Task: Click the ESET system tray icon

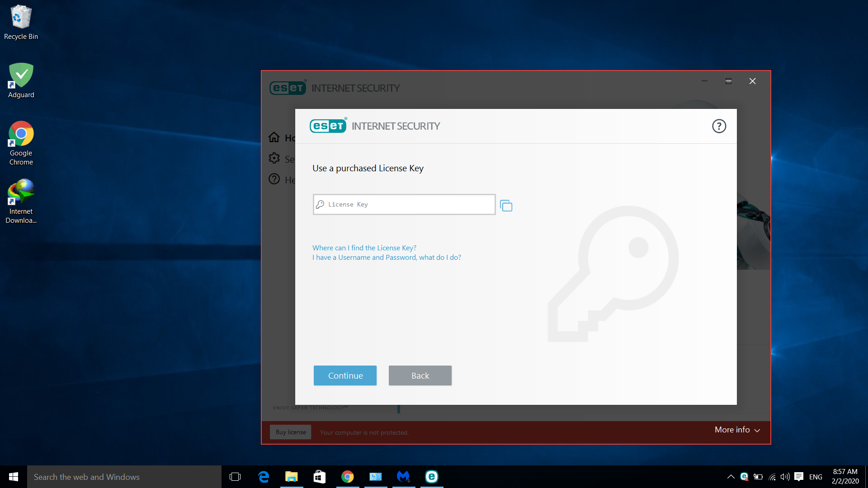Action: (x=744, y=477)
